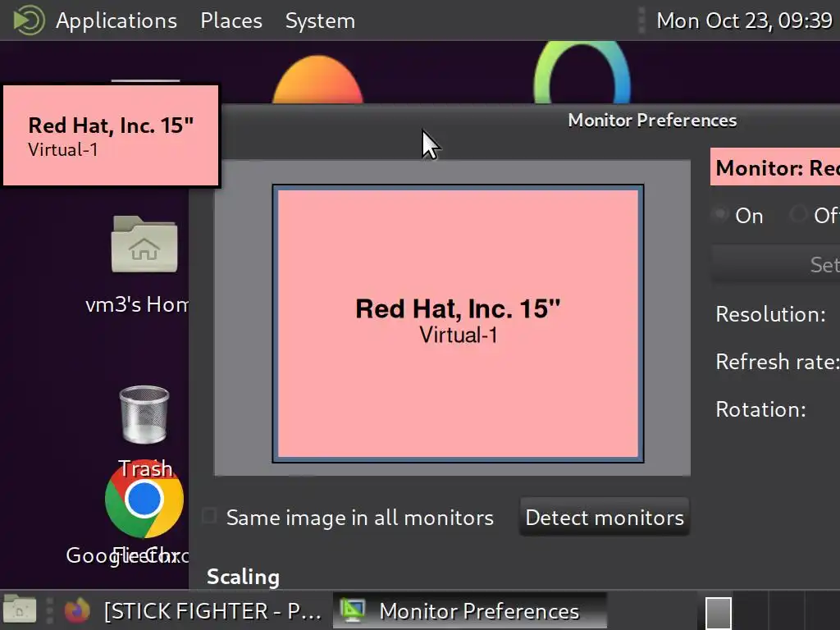Open the System menu

[x=320, y=21]
